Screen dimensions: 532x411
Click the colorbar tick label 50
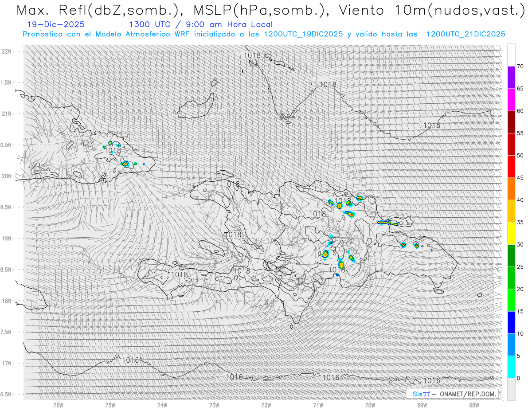[520, 156]
